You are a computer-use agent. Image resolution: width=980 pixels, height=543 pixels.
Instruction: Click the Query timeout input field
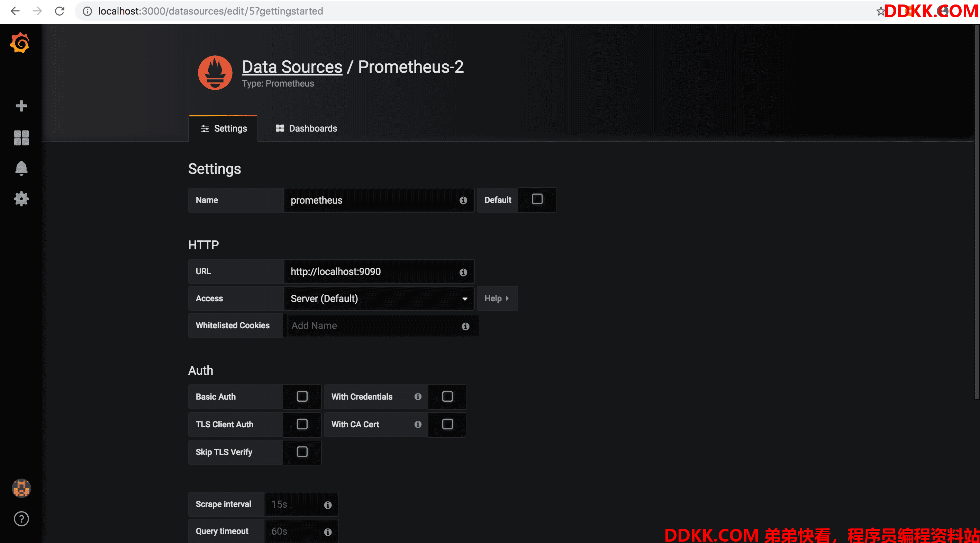pyautogui.click(x=301, y=532)
